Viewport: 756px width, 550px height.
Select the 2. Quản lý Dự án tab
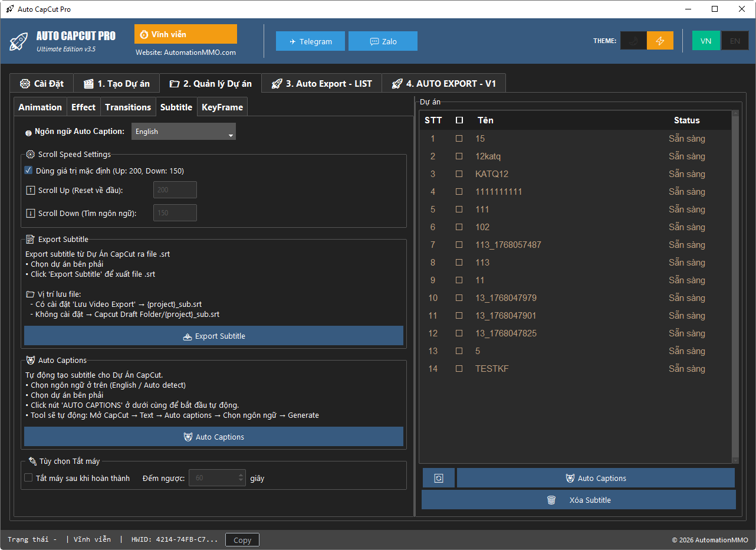(x=211, y=84)
